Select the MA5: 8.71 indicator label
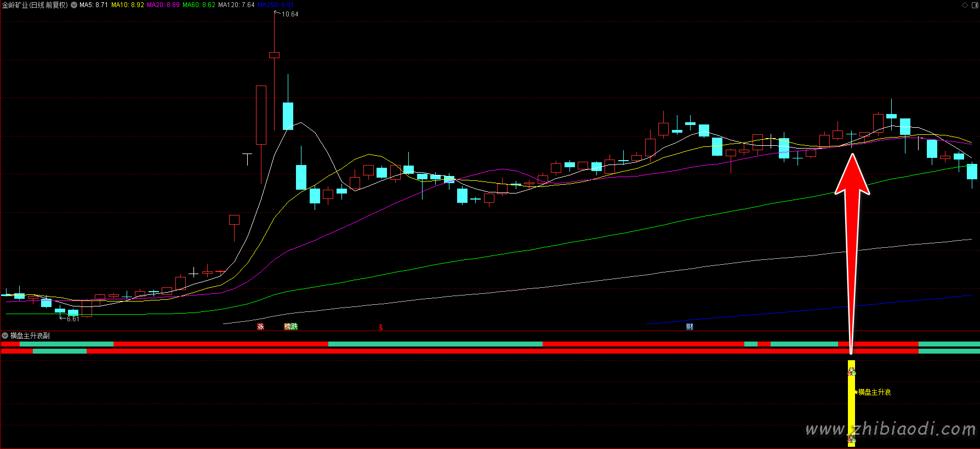Screen dimensions: 980x449 point(94,5)
